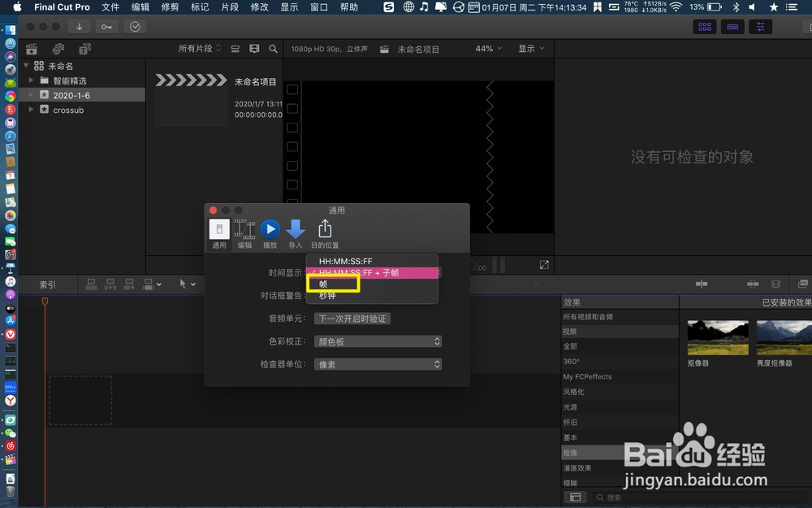Screen dimensions: 812x508
Task: Switch to 播放 preferences tab
Action: (270, 234)
